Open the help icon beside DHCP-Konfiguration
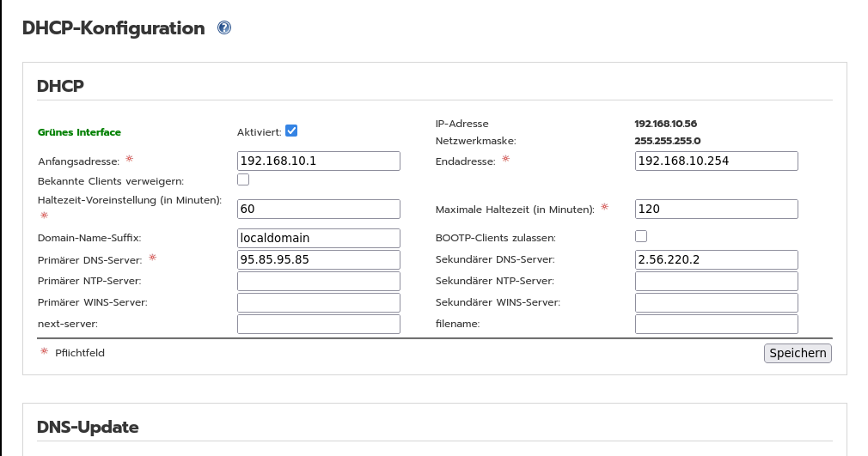Viewport: 868px width, 456px height. coord(224,28)
